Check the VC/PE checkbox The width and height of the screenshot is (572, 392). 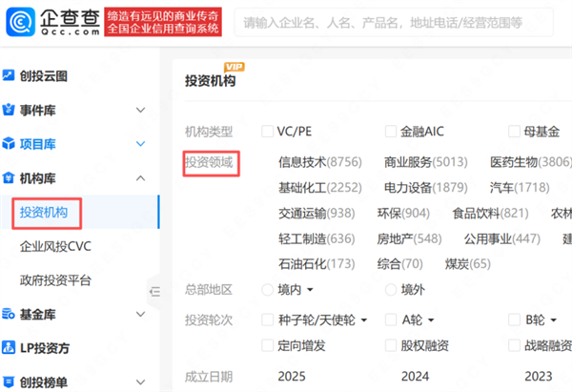point(267,132)
